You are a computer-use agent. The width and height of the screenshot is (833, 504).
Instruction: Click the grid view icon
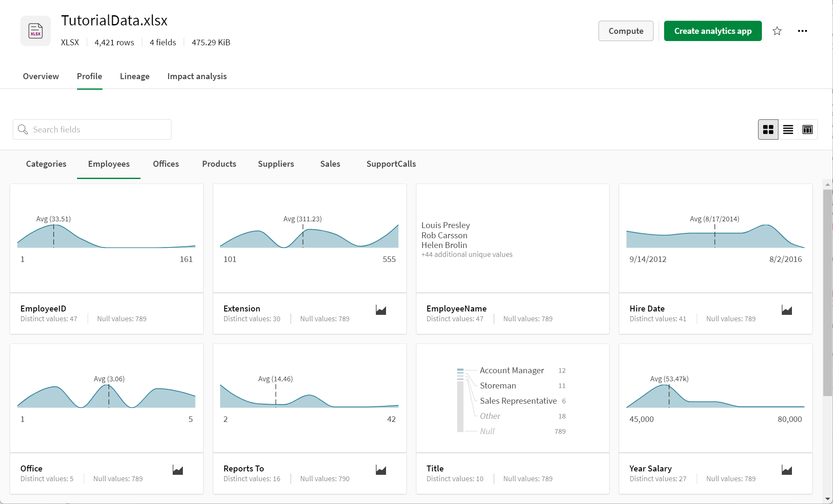768,129
